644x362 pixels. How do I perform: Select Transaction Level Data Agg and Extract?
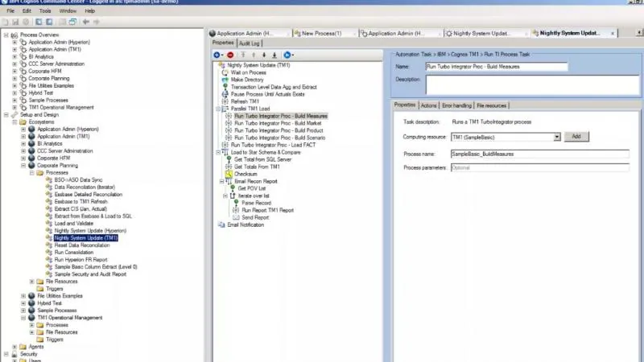point(274,87)
